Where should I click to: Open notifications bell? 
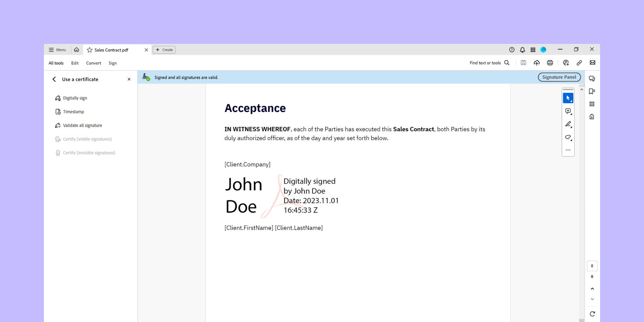pyautogui.click(x=523, y=50)
